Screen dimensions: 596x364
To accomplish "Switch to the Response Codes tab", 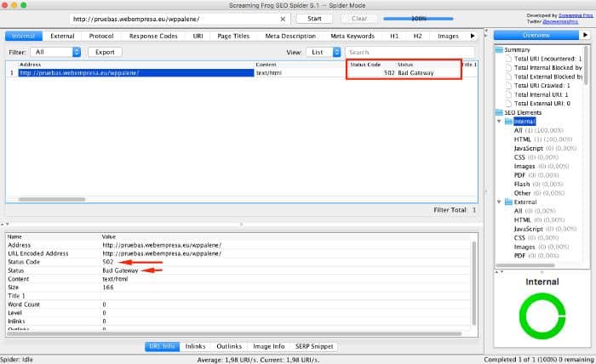I will (x=153, y=36).
